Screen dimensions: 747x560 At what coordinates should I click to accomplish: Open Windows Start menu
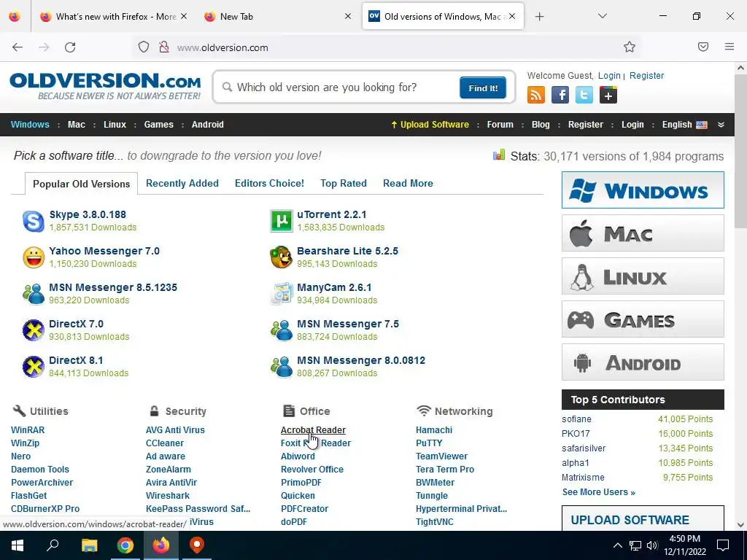click(x=18, y=545)
